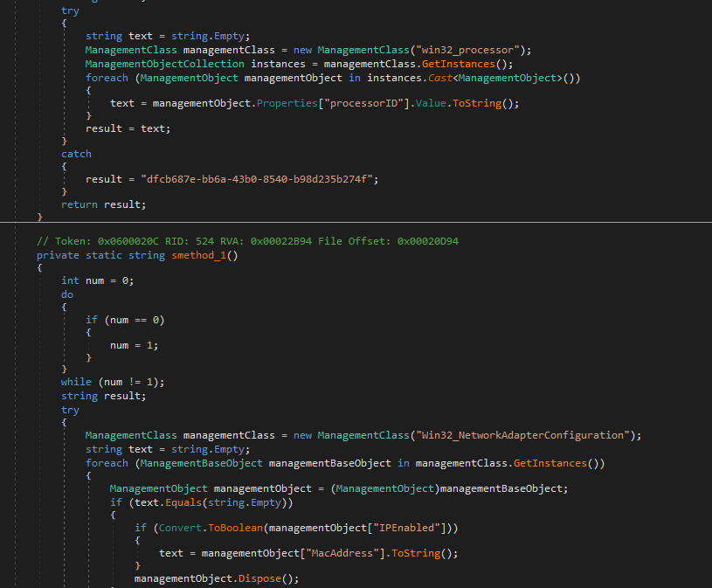Click the static keyword in method signature
The height and width of the screenshot is (588, 712).
click(104, 255)
